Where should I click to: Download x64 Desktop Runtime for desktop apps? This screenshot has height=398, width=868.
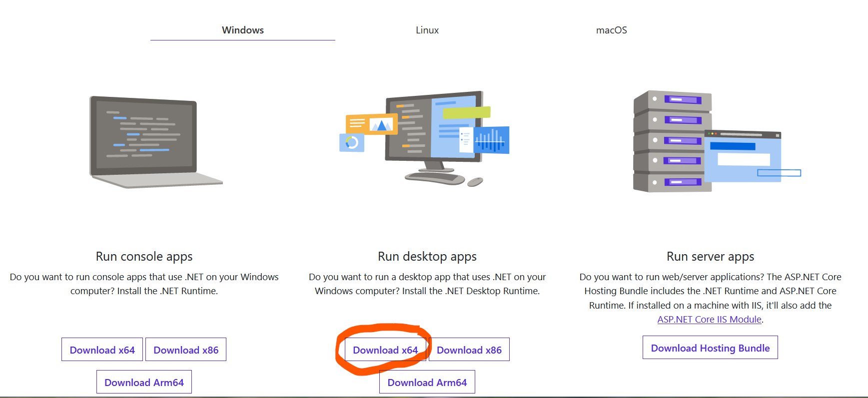point(385,350)
